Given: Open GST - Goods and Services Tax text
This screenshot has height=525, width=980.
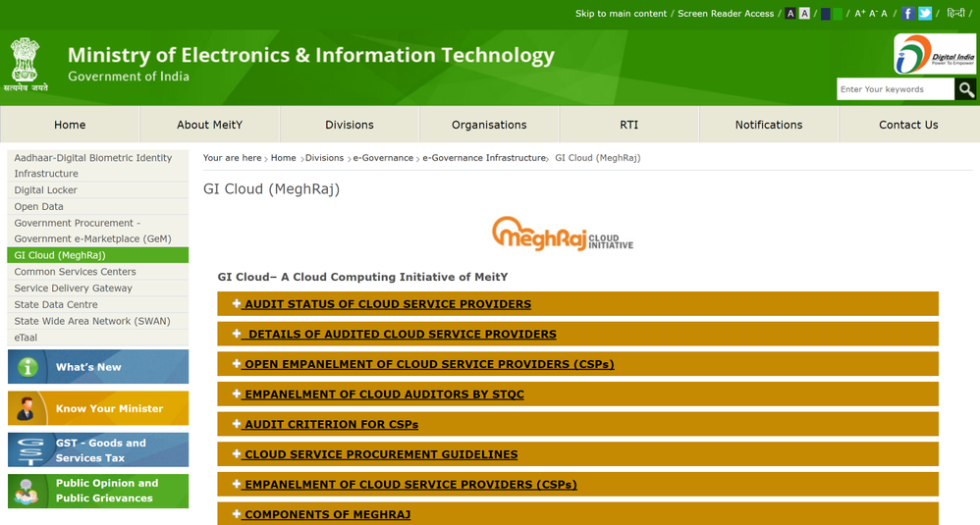Looking at the screenshot, I should click(100, 450).
